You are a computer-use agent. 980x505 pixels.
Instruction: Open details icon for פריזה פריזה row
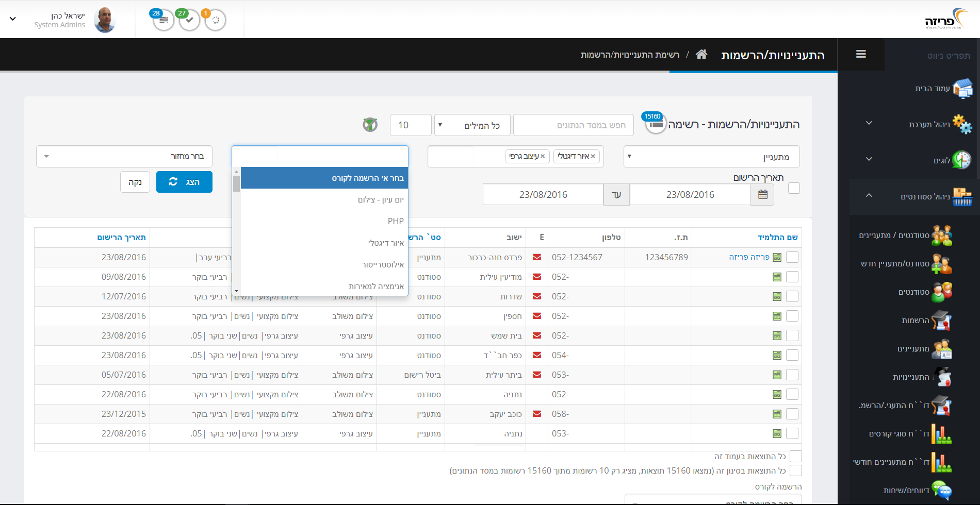click(x=777, y=257)
